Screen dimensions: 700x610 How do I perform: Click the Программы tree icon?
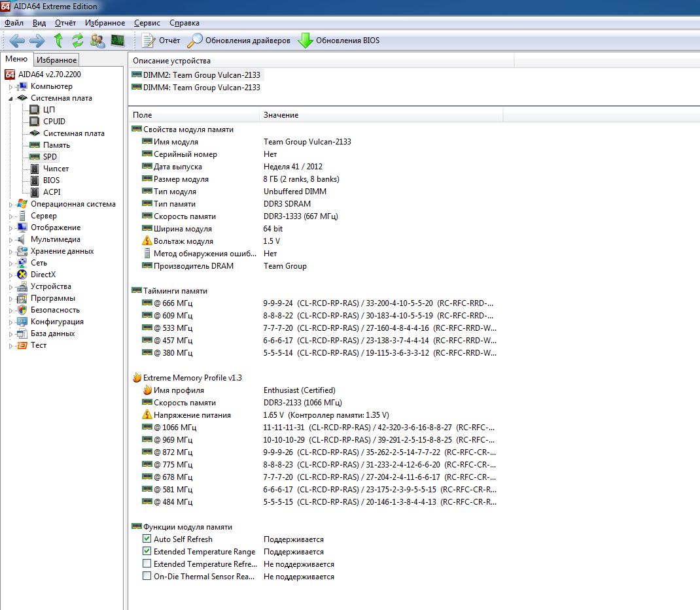point(22,298)
